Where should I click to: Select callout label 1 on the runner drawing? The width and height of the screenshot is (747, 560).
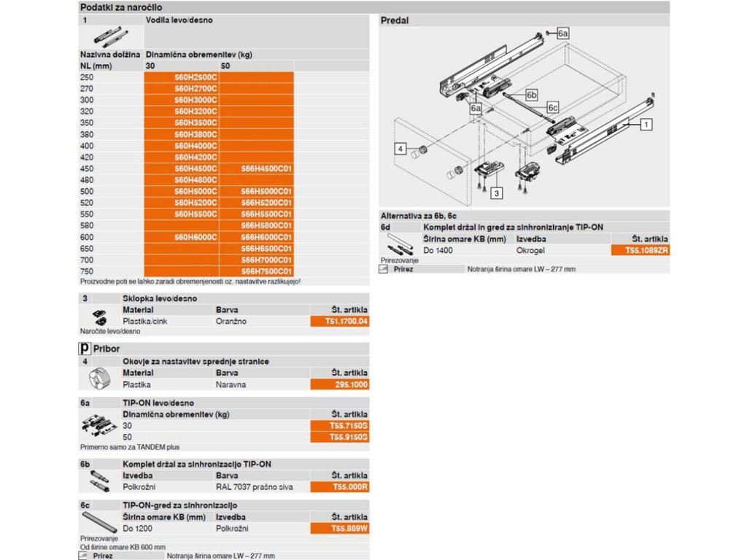tap(646, 125)
